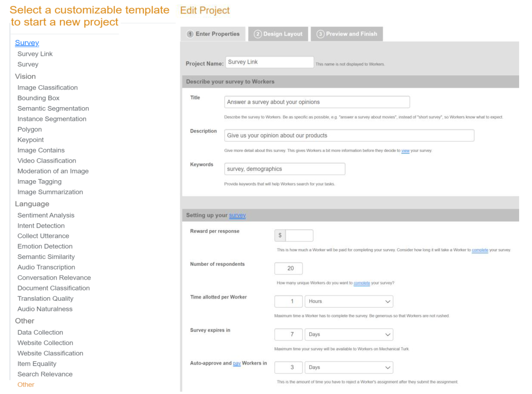Image resolution: width=532 pixels, height=394 pixels.
Task: Edit the Keywords input field
Action: (x=285, y=169)
